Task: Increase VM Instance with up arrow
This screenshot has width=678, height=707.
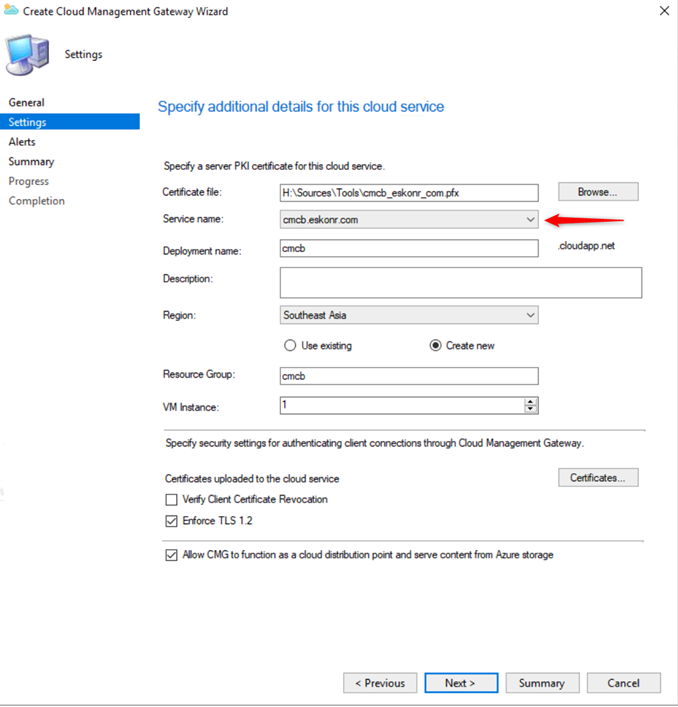Action: [531, 401]
